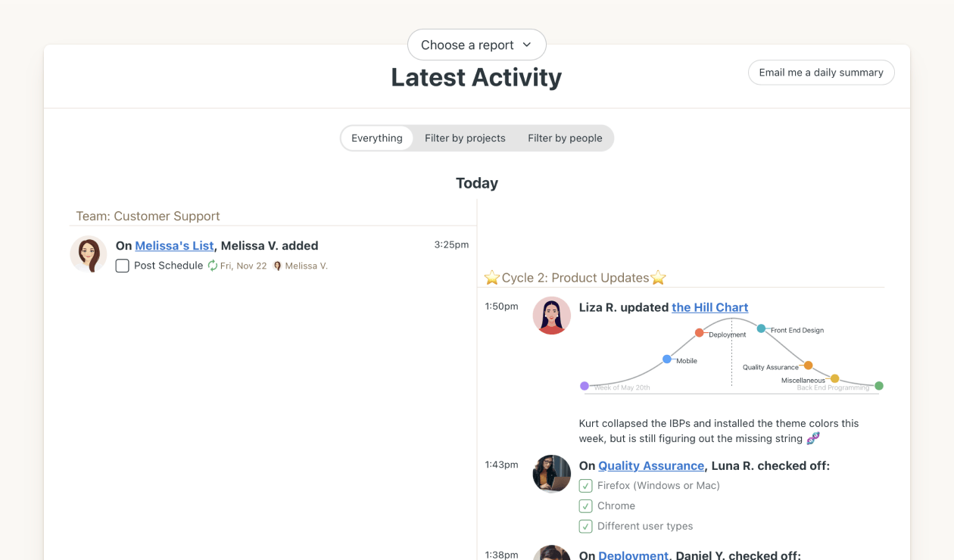Screen dimensions: 954x560
Task: Click the orange Deployment dot on the Hill Chart
Action: 698,331
